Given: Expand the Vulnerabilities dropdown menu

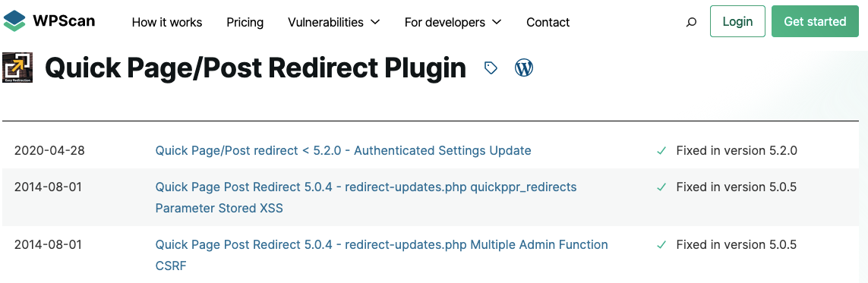Looking at the screenshot, I should 334,22.
